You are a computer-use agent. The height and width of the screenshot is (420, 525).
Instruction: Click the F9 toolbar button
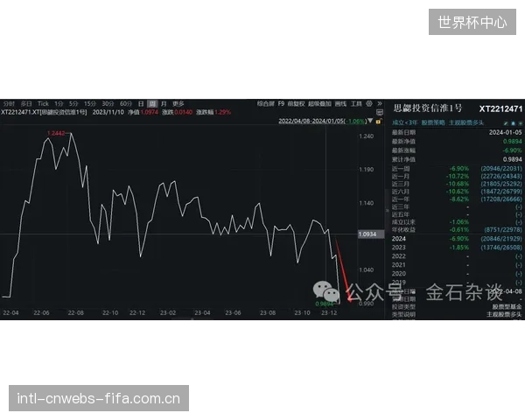coord(281,104)
